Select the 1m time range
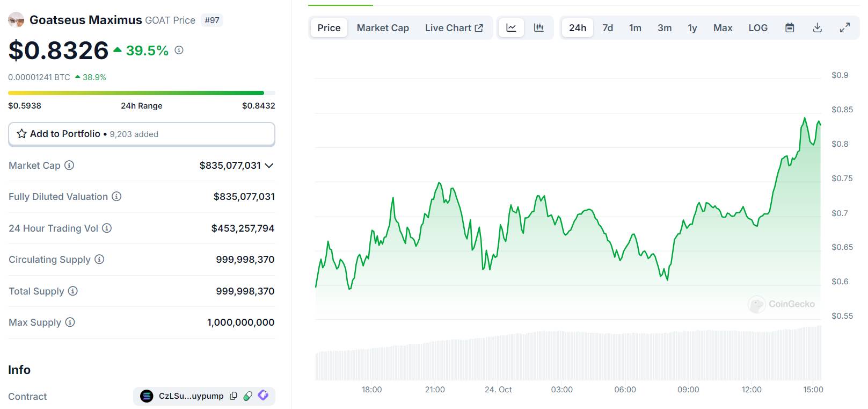Image resolution: width=868 pixels, height=409 pixels. pyautogui.click(x=636, y=28)
